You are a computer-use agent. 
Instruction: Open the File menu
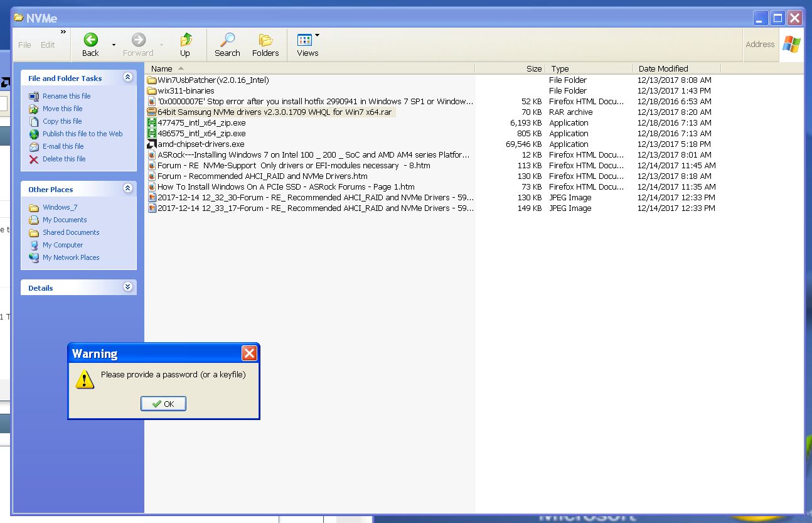point(24,45)
